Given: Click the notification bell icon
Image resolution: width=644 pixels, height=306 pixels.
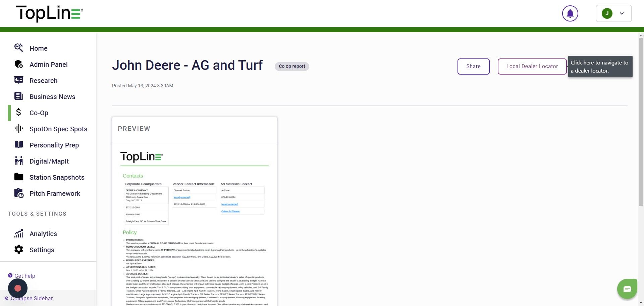Looking at the screenshot, I should pyautogui.click(x=570, y=13).
